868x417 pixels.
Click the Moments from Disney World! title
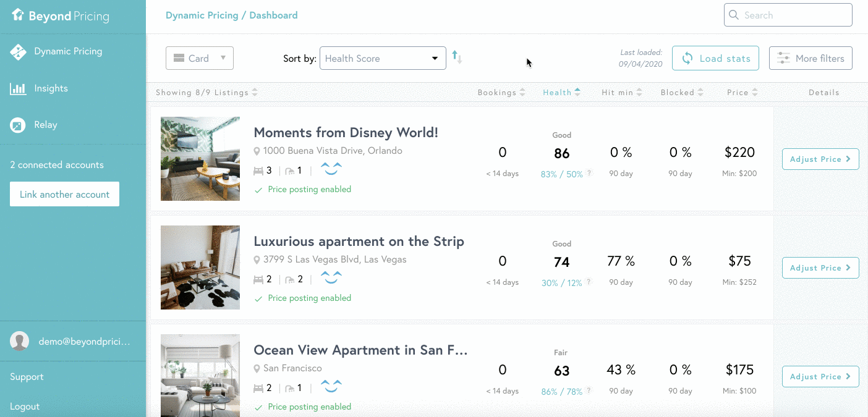[346, 132]
